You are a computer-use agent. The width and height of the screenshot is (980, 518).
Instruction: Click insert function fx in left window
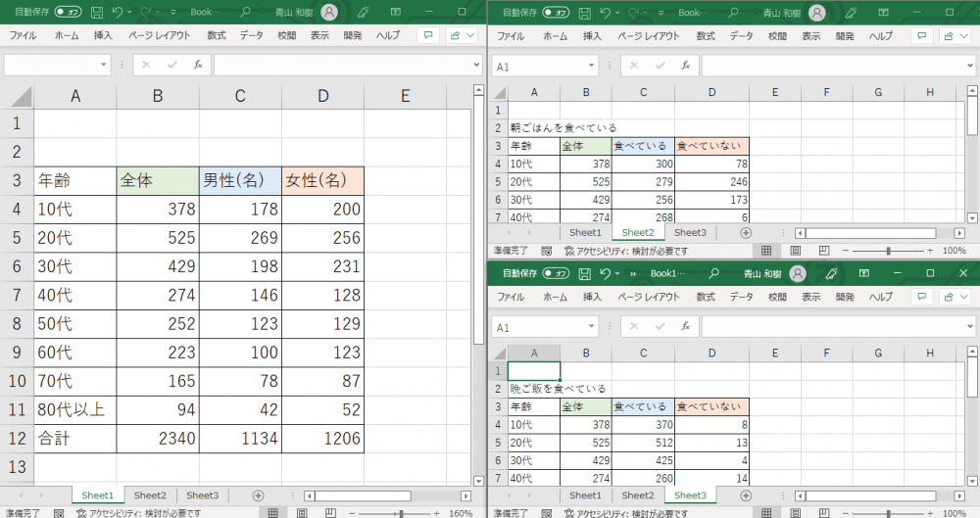pyautogui.click(x=198, y=65)
